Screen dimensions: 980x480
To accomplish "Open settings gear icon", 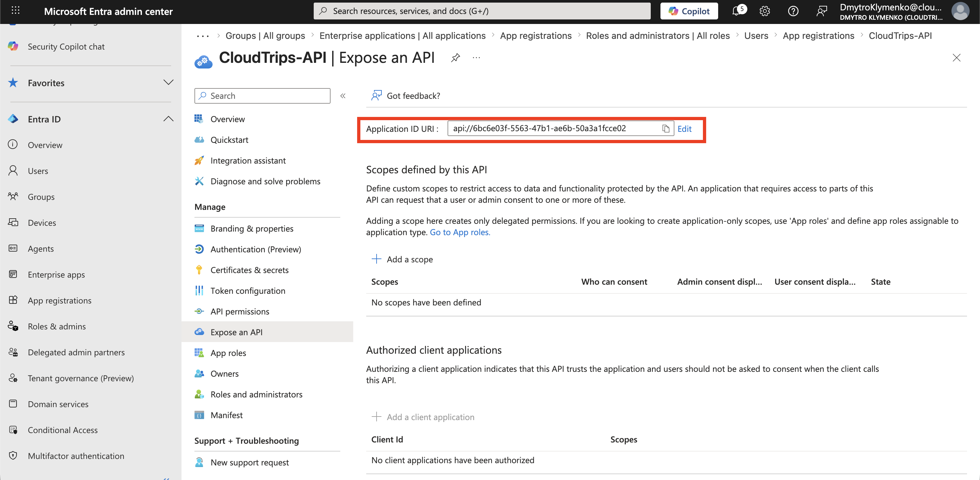I will pyautogui.click(x=764, y=11).
